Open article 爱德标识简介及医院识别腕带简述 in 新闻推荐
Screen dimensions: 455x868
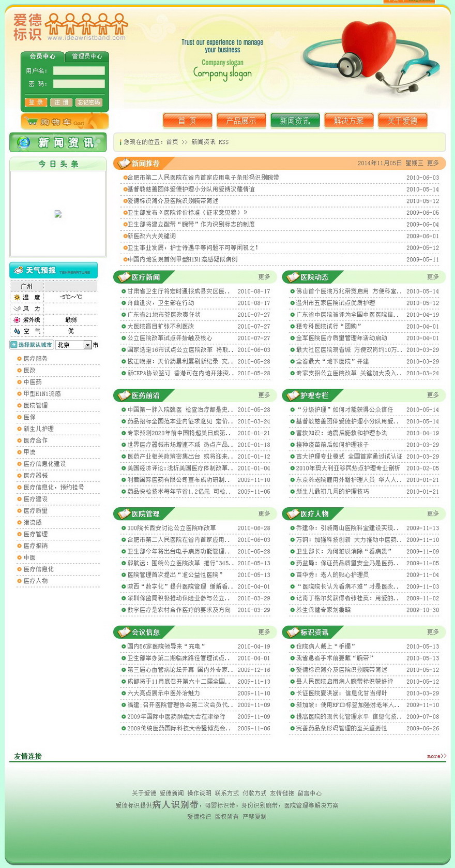[173, 201]
